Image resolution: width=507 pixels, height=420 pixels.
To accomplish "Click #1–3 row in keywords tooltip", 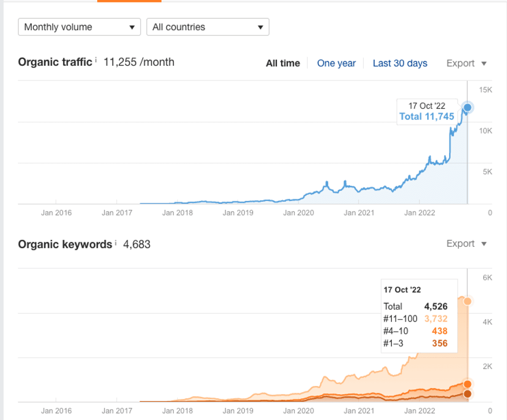I will [x=415, y=344].
